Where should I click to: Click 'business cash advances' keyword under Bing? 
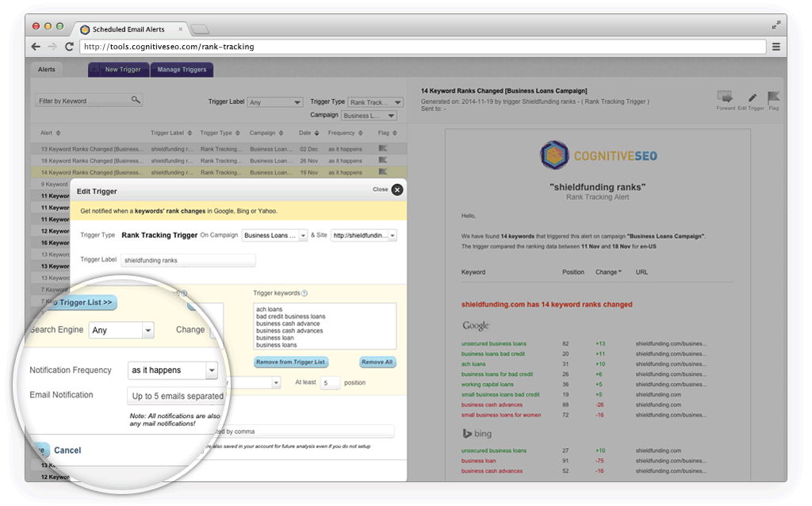pos(492,471)
